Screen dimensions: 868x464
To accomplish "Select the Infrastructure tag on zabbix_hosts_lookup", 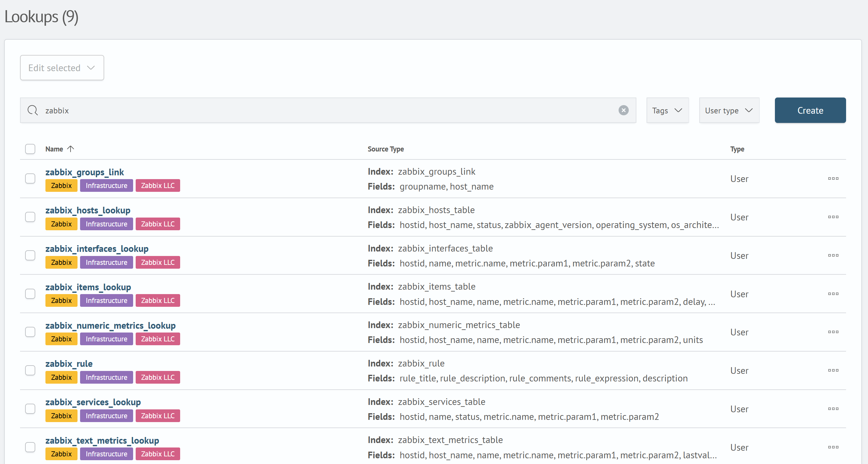I will pos(106,224).
